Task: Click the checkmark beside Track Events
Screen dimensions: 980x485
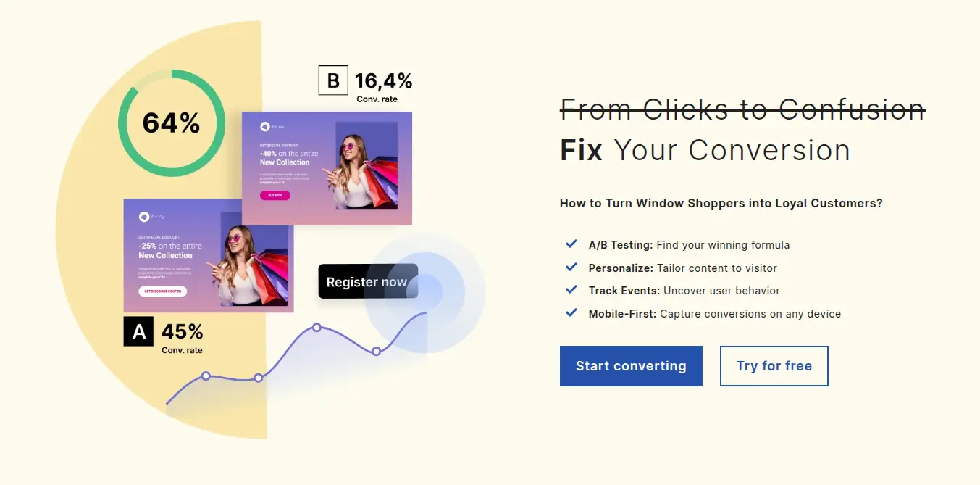Action: [x=571, y=290]
